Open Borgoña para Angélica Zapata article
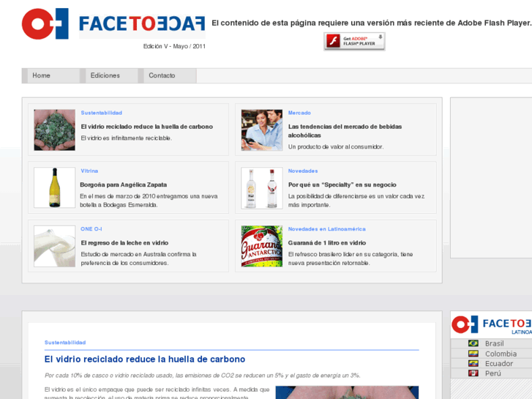The image size is (532, 399). [x=124, y=184]
